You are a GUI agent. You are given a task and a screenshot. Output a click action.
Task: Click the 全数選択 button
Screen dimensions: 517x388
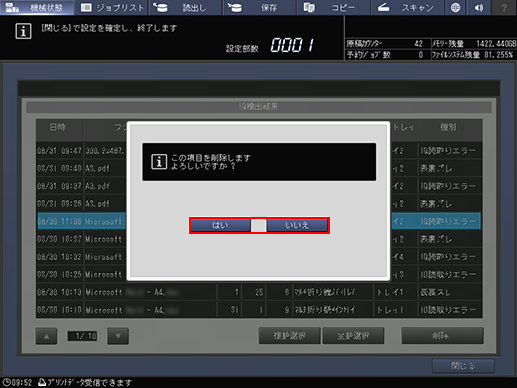tap(353, 336)
